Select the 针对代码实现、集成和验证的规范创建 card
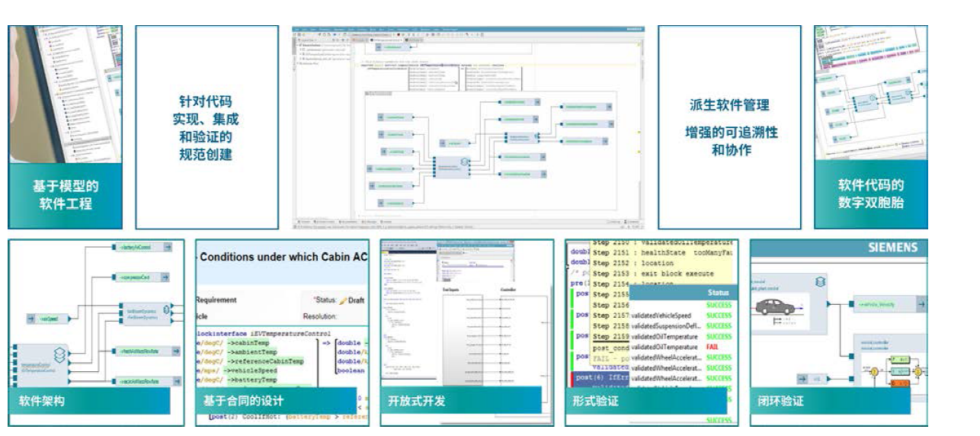The image size is (980, 436). pyautogui.click(x=207, y=127)
